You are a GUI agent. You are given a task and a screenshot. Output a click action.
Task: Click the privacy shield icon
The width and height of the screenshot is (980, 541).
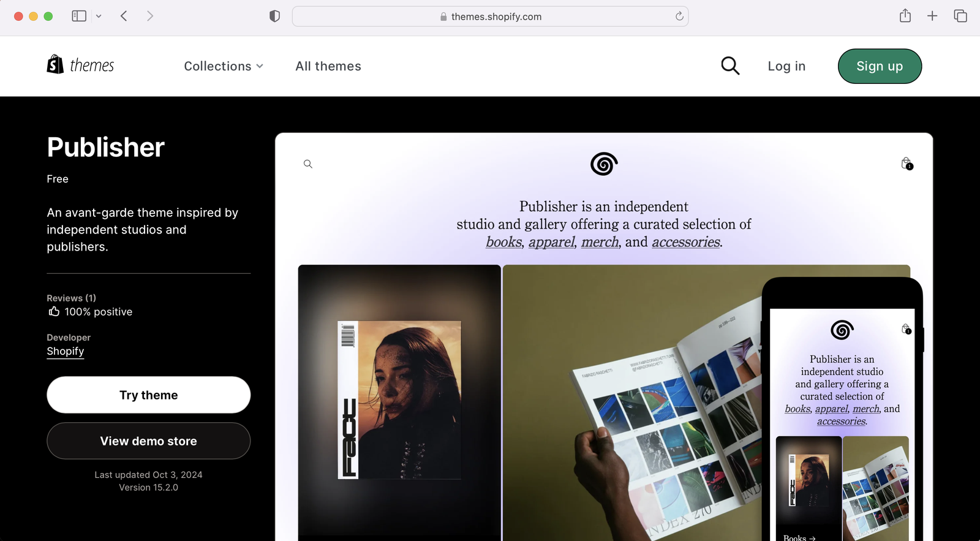click(x=275, y=16)
